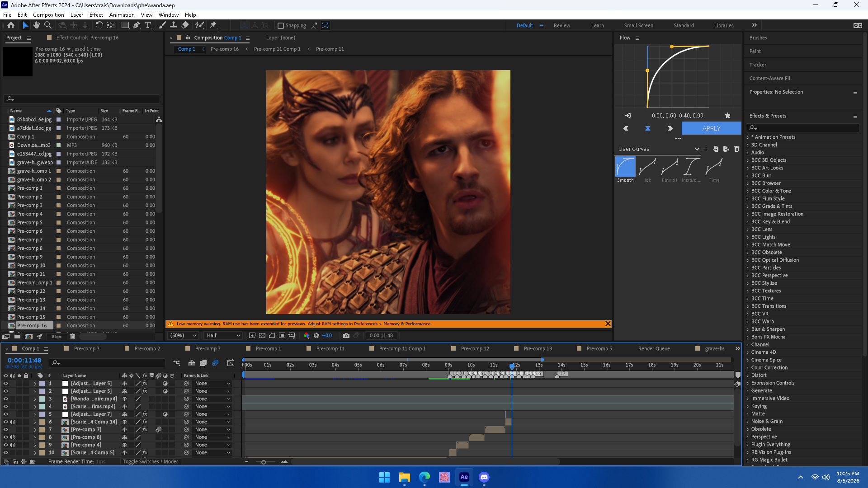Toggle visibility of Scarle flms.mp4 layer 4

(6, 407)
